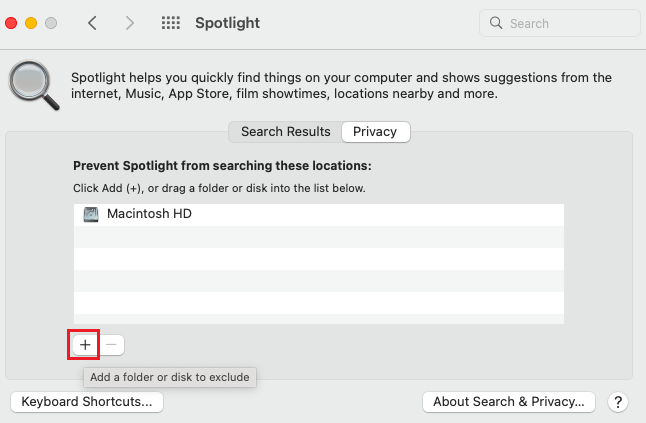The width and height of the screenshot is (646, 423).
Task: Click the Macintosh HD drive icon
Action: 91,214
